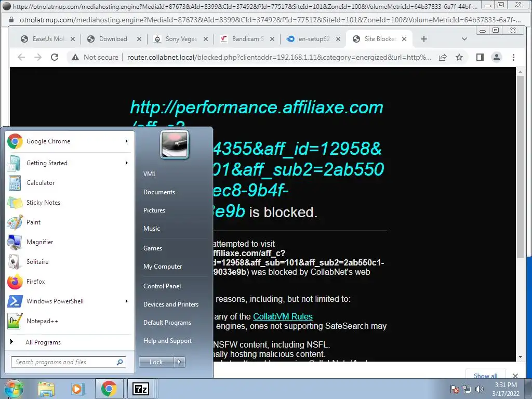Image resolution: width=532 pixels, height=399 pixels.
Task: Click Action Center flag tray icon
Action: [455, 389]
